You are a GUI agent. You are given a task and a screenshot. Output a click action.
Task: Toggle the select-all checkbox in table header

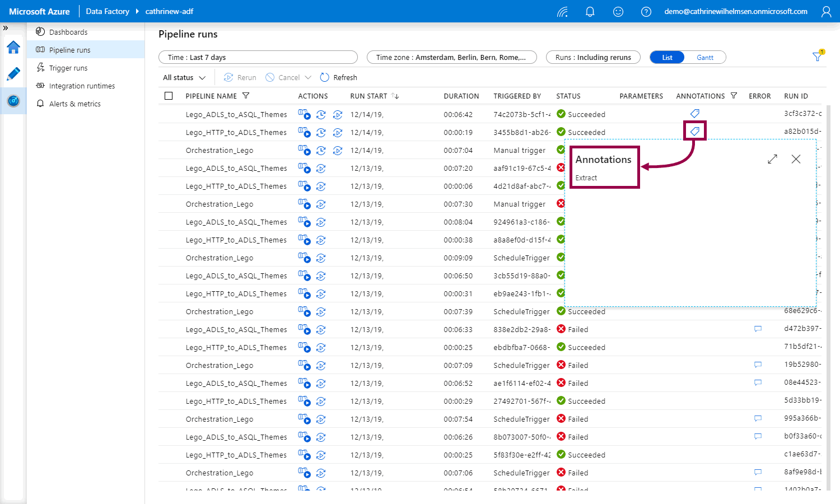click(169, 96)
